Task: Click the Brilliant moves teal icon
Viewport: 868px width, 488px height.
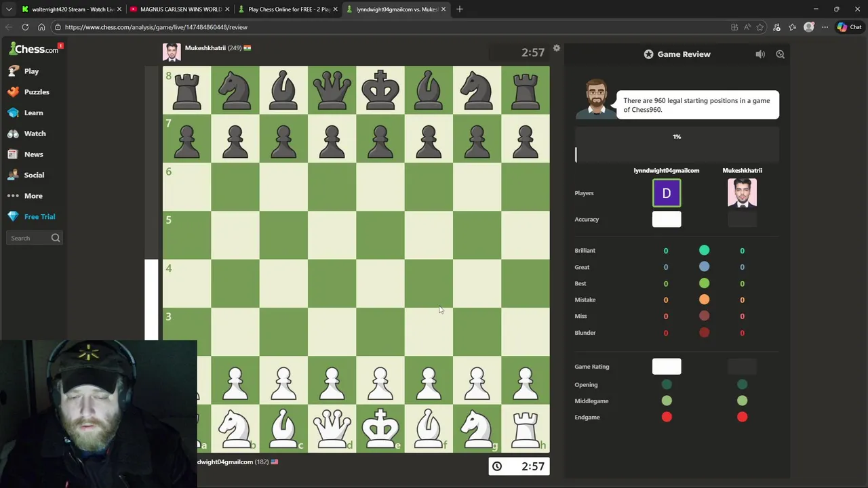Action: pyautogui.click(x=704, y=250)
